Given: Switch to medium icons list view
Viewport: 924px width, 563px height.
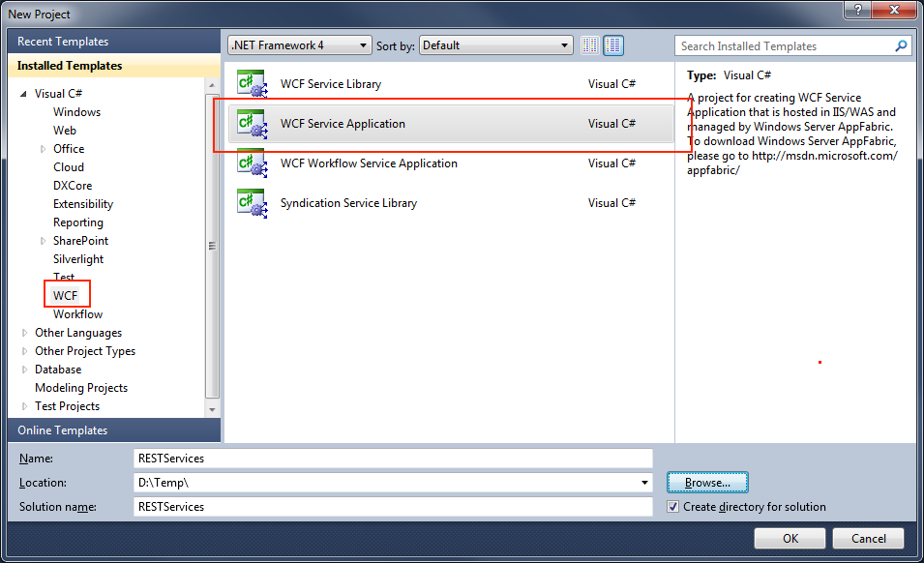Looking at the screenshot, I should (x=613, y=45).
